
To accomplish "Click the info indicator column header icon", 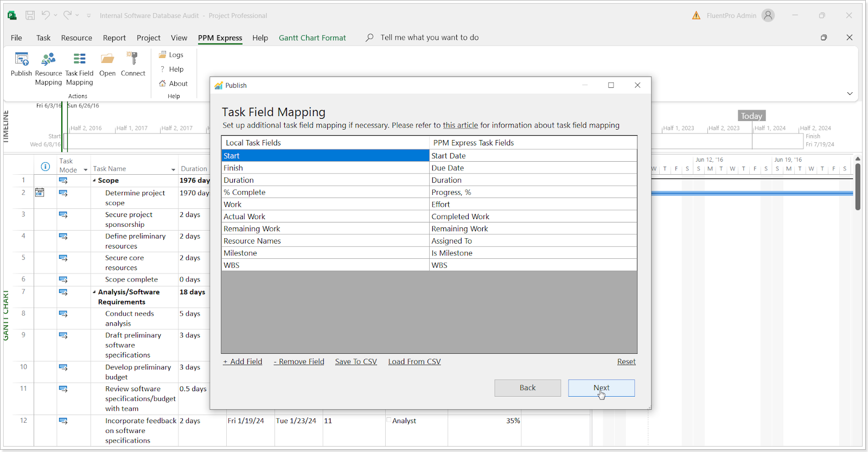I will point(46,167).
